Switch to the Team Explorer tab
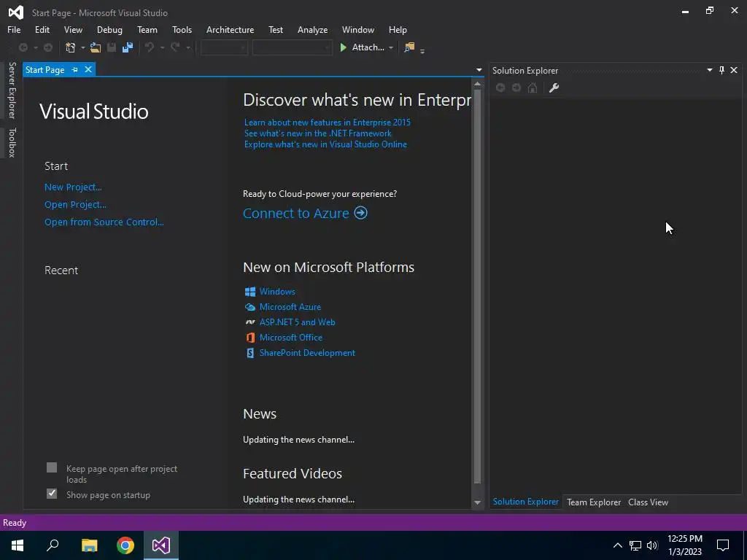Image resolution: width=747 pixels, height=560 pixels. 594,502
